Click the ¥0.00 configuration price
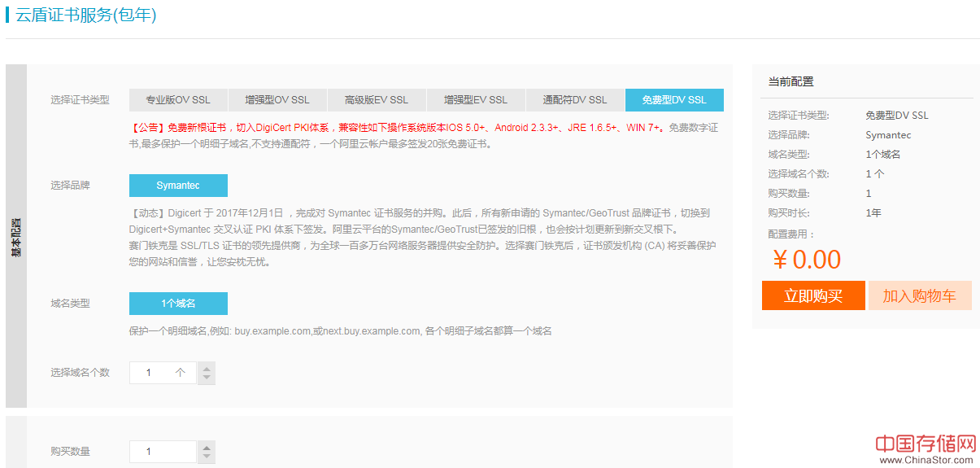980x468 pixels. tap(807, 260)
